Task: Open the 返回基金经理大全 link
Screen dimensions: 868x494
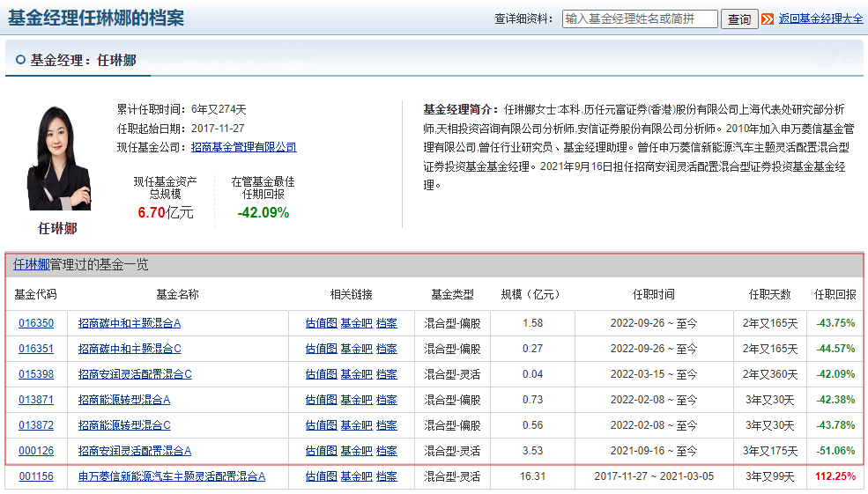Action: (x=820, y=18)
